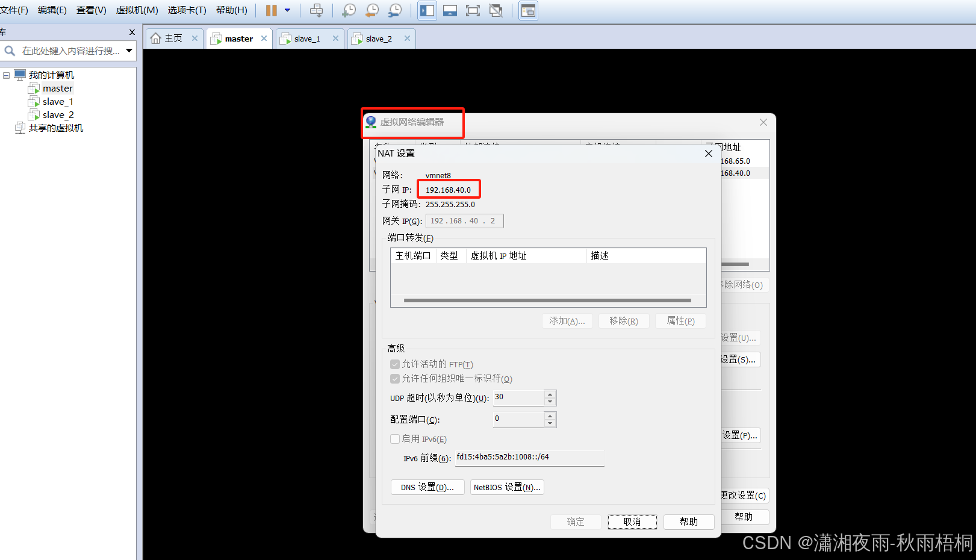Increase 配置端口 value with the up arrow
The image size is (976, 560).
click(x=550, y=415)
